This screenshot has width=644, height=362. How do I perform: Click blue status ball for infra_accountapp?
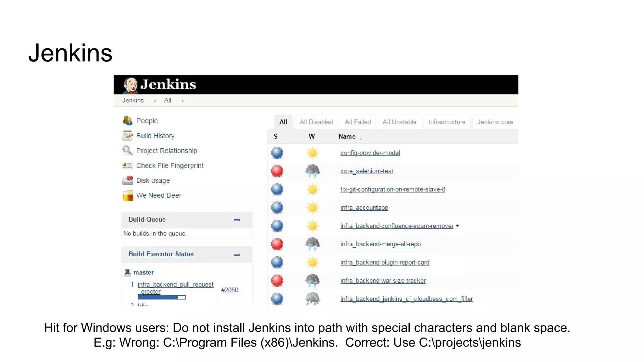click(277, 208)
